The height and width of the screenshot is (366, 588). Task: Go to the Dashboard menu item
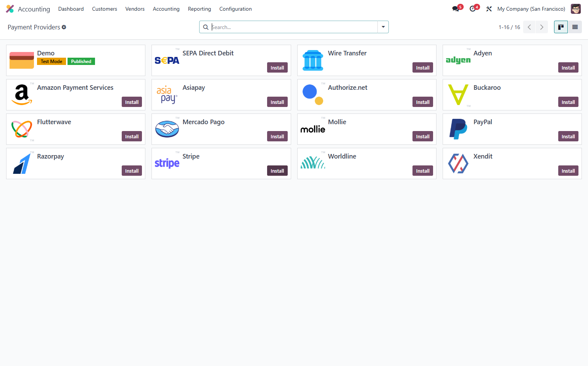71,9
